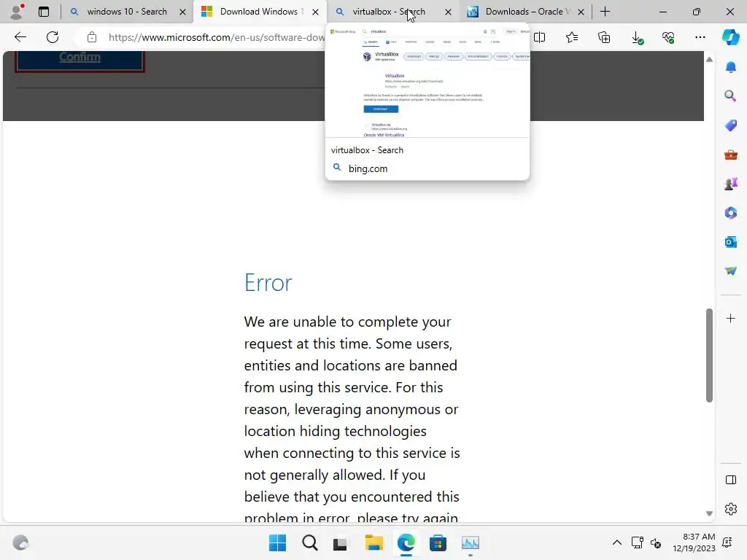Open Tools briefcase in sidebar
Screen dimensions: 747x560
tap(730, 155)
